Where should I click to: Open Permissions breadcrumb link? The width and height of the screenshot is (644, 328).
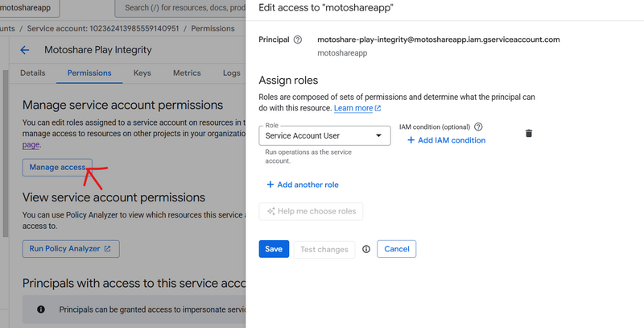tap(213, 28)
